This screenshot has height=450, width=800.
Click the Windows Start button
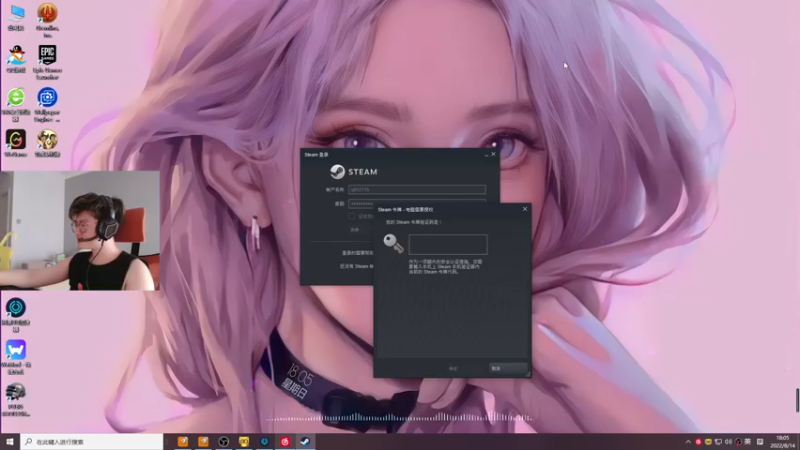pos(10,442)
